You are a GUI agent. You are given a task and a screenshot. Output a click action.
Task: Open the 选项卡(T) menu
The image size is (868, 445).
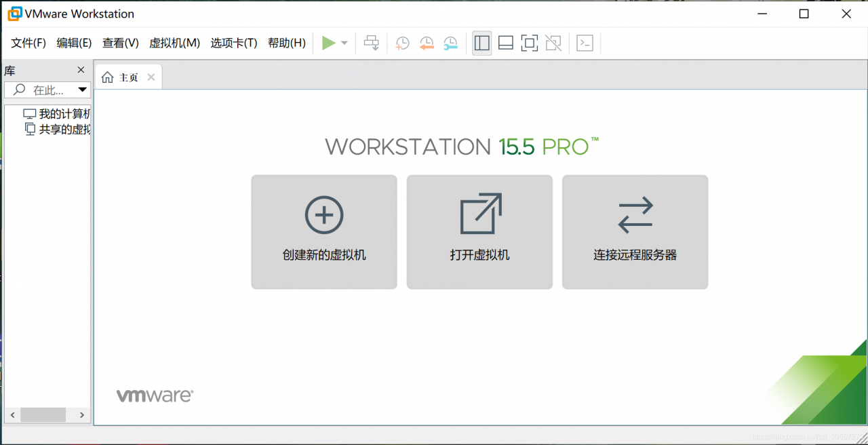point(234,43)
